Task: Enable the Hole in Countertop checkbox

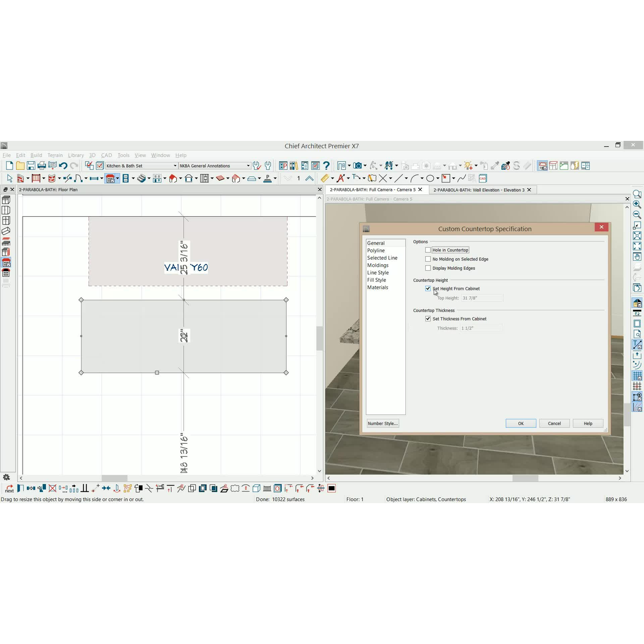Action: coord(428,250)
